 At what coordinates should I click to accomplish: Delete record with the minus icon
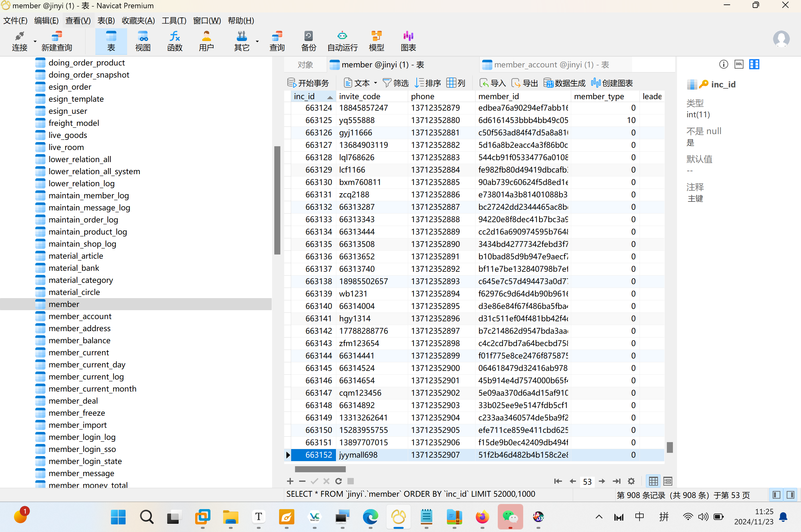[302, 481]
